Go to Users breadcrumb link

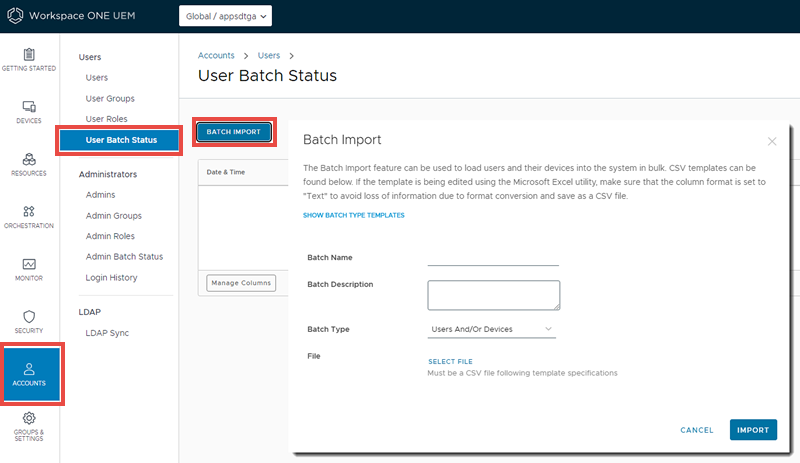(269, 55)
